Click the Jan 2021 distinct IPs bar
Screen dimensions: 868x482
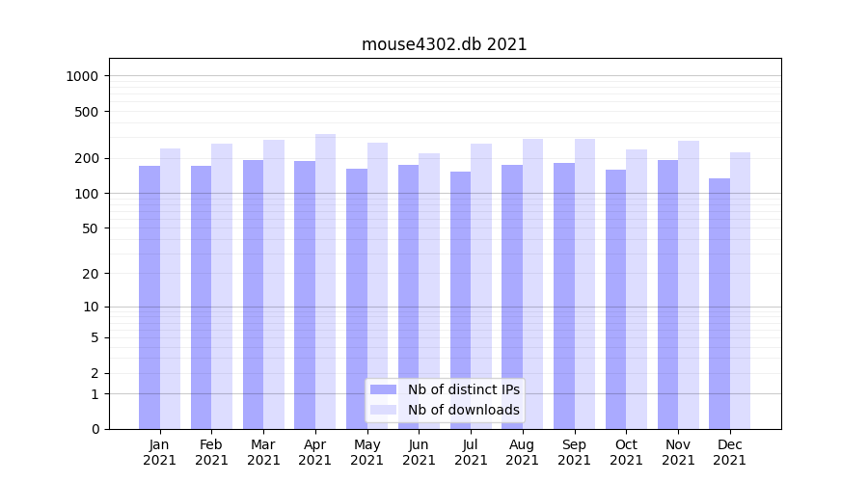[149, 297]
